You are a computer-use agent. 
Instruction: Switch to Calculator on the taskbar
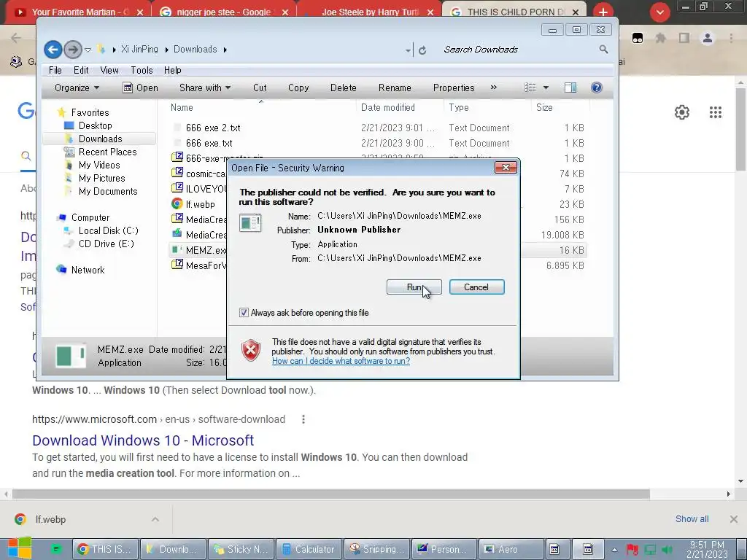(309, 549)
